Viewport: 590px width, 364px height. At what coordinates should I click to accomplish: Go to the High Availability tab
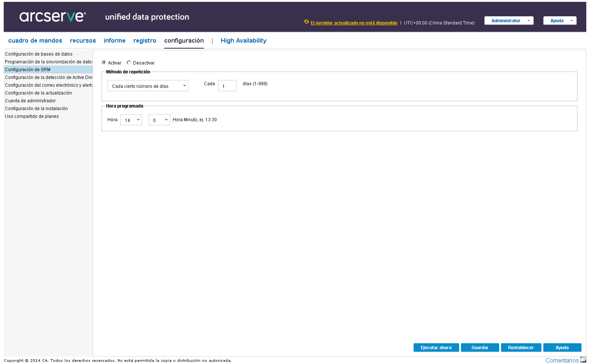[x=243, y=41]
